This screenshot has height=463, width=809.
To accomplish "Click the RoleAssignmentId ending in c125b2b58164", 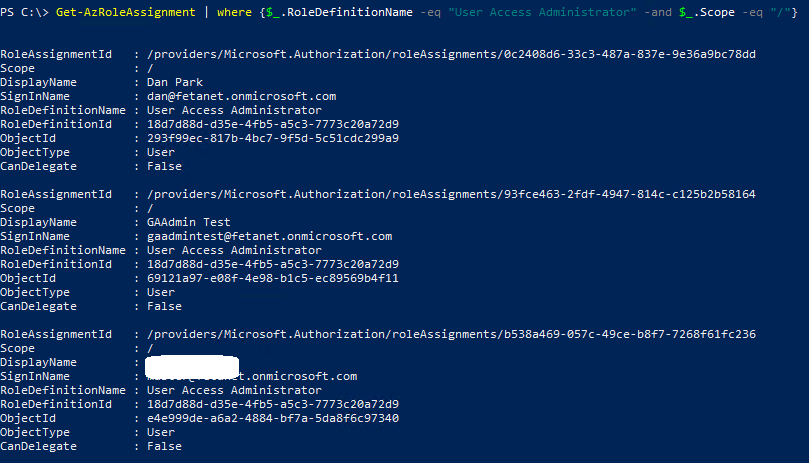I will coord(451,194).
